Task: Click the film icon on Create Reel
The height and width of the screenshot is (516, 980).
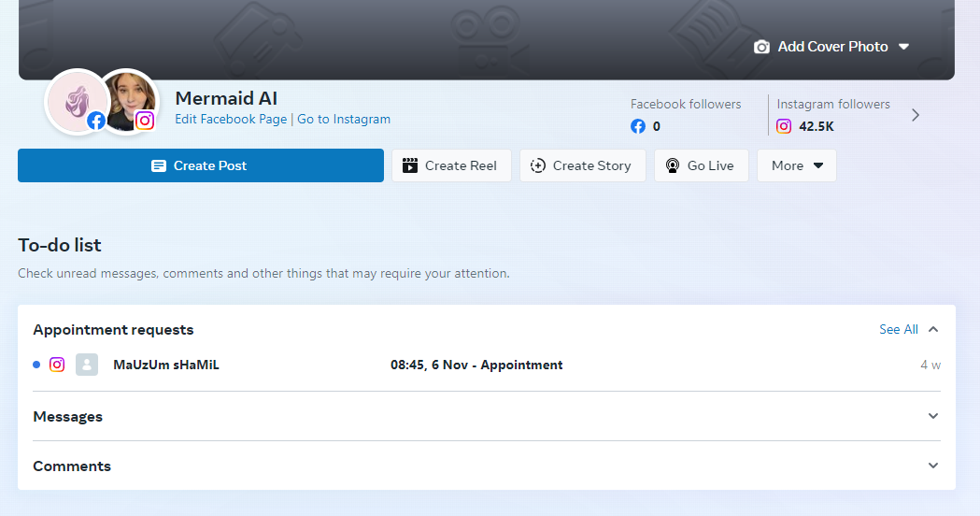Action: point(410,165)
